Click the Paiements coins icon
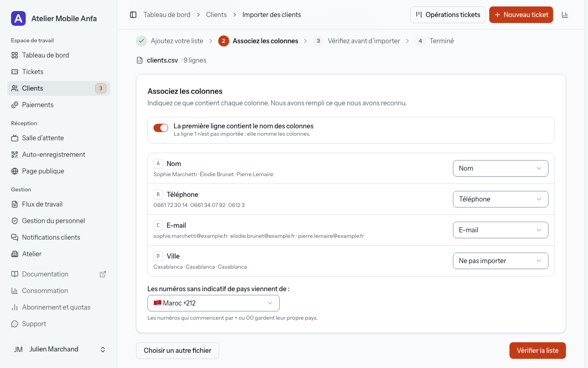 (15, 105)
